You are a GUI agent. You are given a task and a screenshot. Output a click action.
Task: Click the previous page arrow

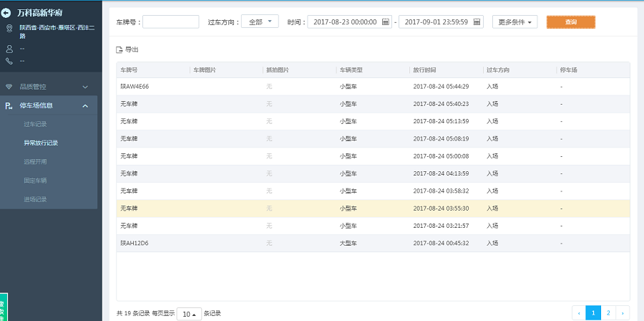[x=579, y=313]
